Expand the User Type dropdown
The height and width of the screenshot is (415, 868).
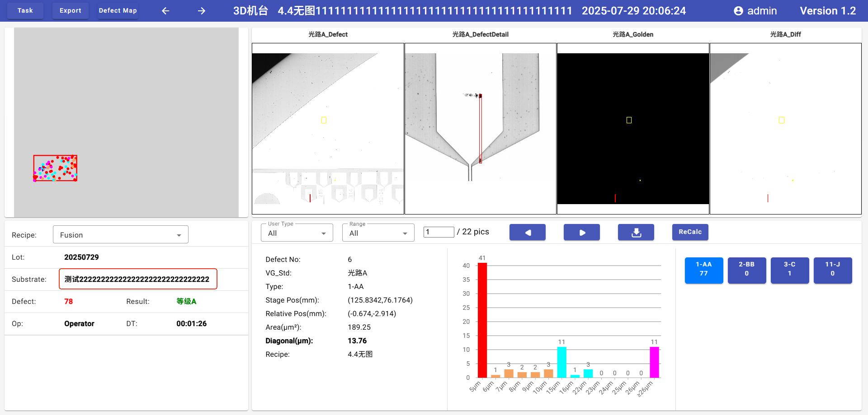pyautogui.click(x=297, y=233)
